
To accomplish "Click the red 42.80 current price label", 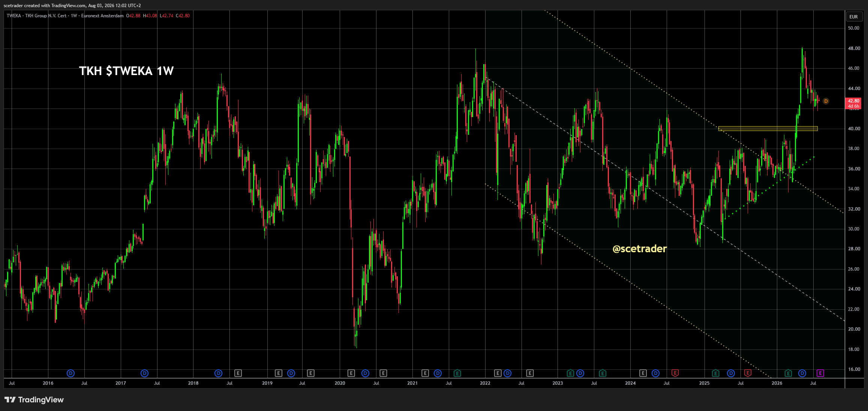I will [x=854, y=103].
